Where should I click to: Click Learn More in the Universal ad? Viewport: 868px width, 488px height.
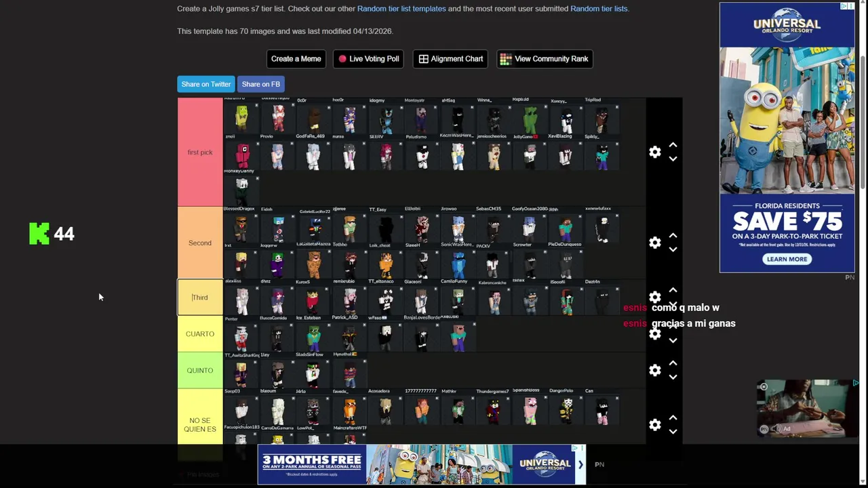pos(787,259)
